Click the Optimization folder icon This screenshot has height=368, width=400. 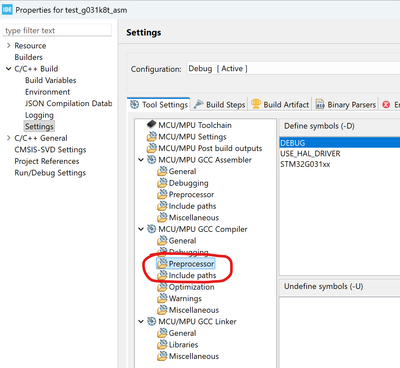(162, 287)
